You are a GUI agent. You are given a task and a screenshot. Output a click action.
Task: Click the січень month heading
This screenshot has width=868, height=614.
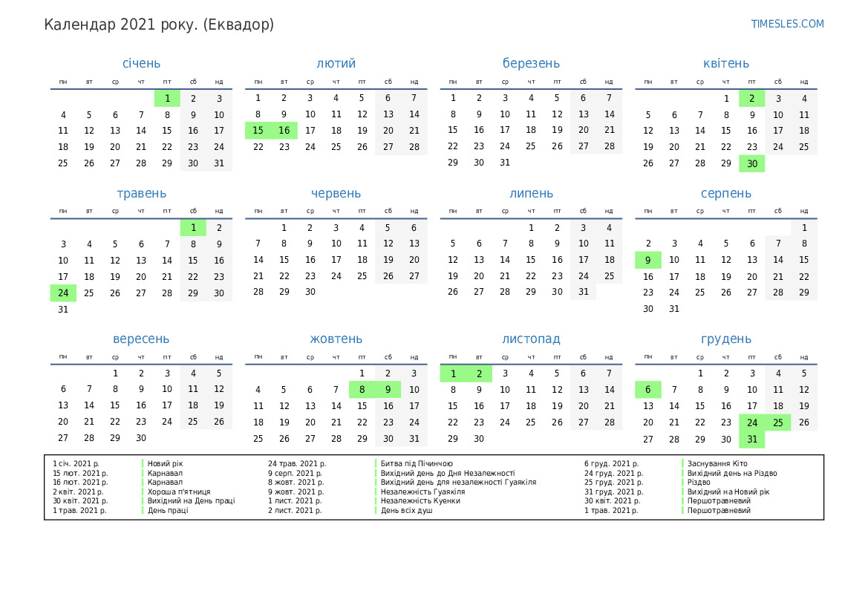(x=141, y=64)
